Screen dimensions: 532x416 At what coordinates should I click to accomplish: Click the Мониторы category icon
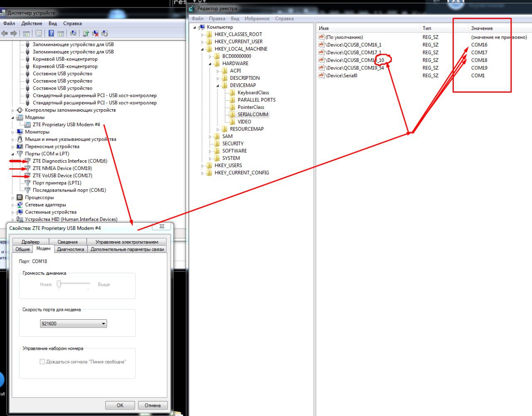click(x=20, y=132)
